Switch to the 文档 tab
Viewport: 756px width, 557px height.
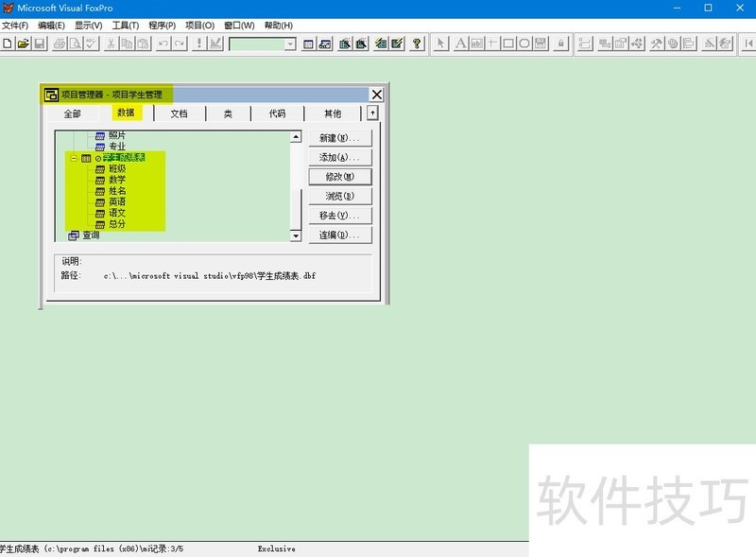click(179, 113)
